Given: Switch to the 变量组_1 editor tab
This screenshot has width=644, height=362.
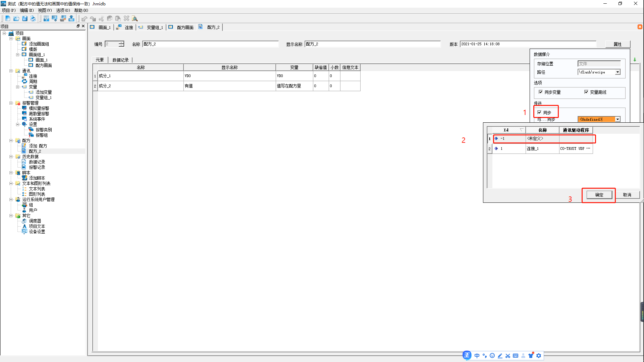Looking at the screenshot, I should coord(151,27).
